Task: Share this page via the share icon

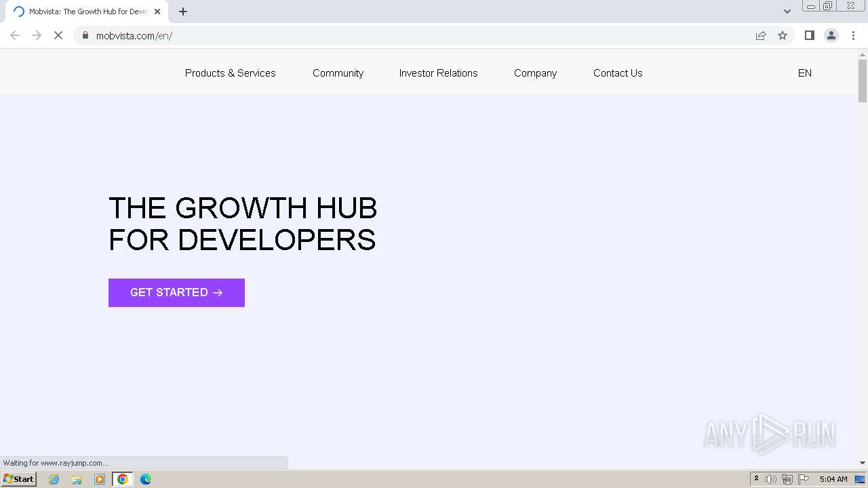Action: click(761, 35)
